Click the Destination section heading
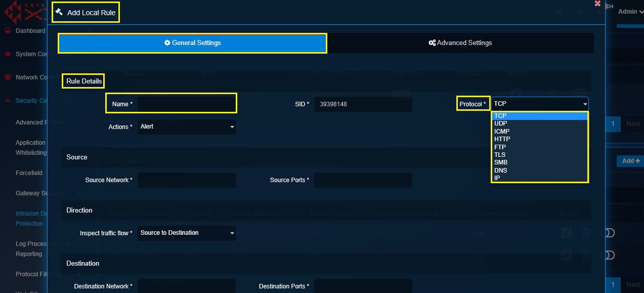The height and width of the screenshot is (293, 644). tap(83, 263)
